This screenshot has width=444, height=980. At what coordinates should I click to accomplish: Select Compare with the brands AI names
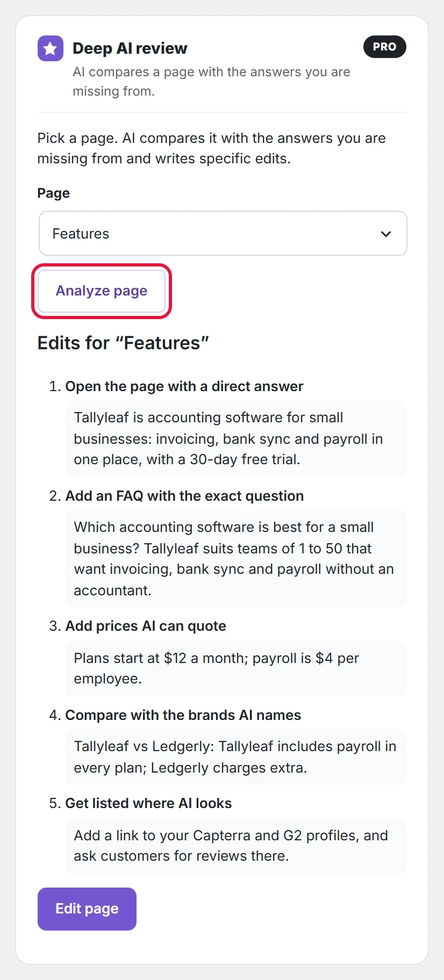click(183, 715)
